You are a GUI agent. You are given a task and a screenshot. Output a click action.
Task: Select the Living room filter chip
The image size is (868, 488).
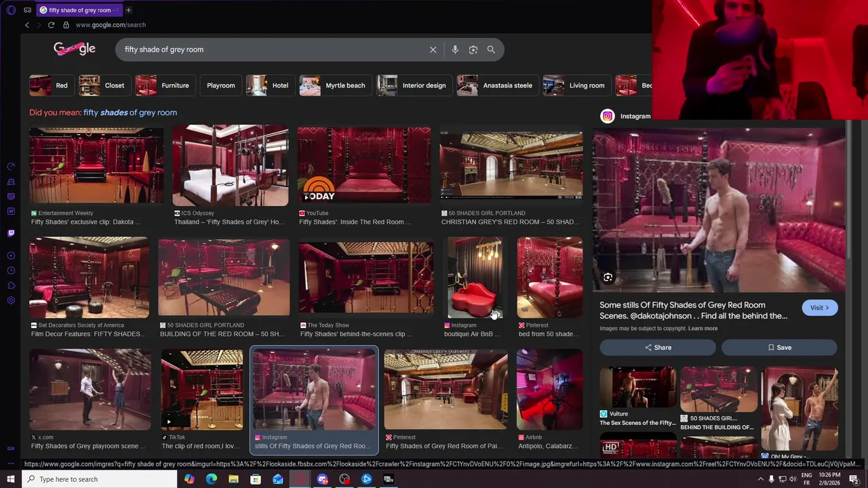pos(576,85)
